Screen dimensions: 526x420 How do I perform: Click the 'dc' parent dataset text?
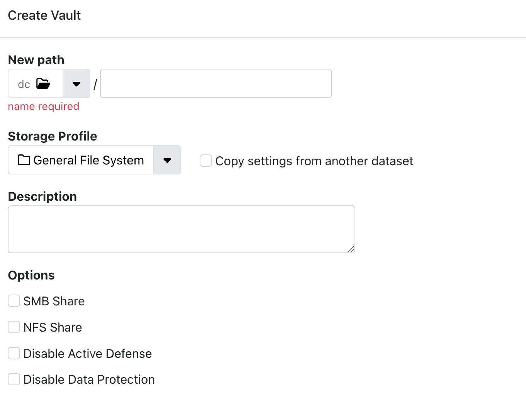pyautogui.click(x=24, y=84)
